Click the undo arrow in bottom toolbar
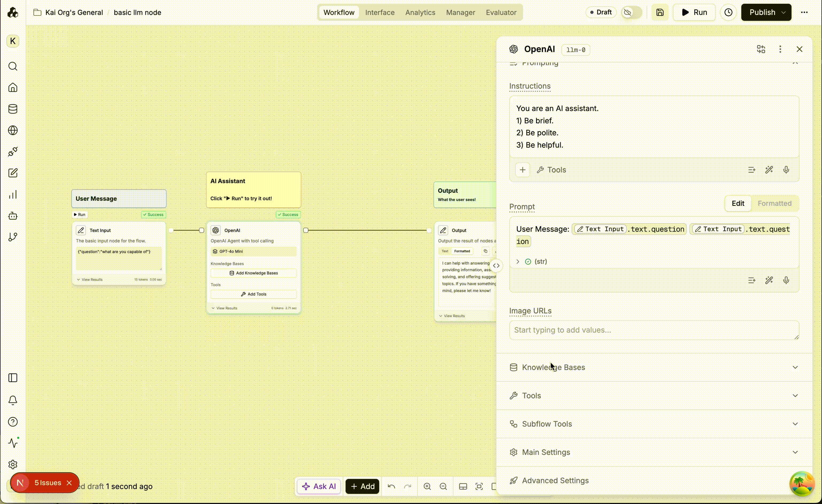Image resolution: width=822 pixels, height=504 pixels. point(391,486)
